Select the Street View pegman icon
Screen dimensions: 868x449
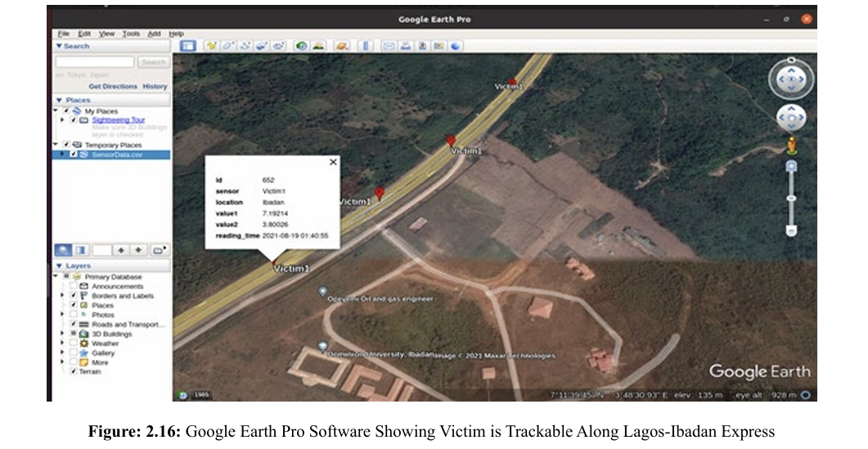tap(792, 146)
